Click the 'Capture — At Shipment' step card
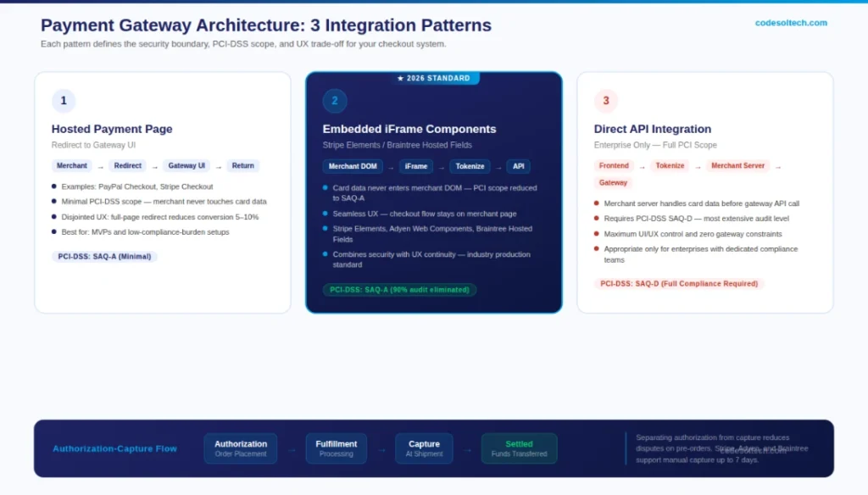 [424, 448]
